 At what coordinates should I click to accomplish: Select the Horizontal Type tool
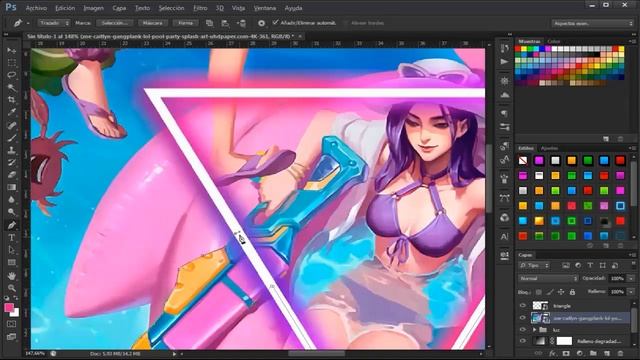11,238
